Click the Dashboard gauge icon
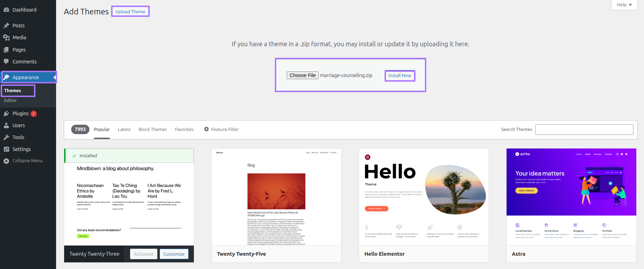Screen dimensions: 644x269 coord(6,10)
